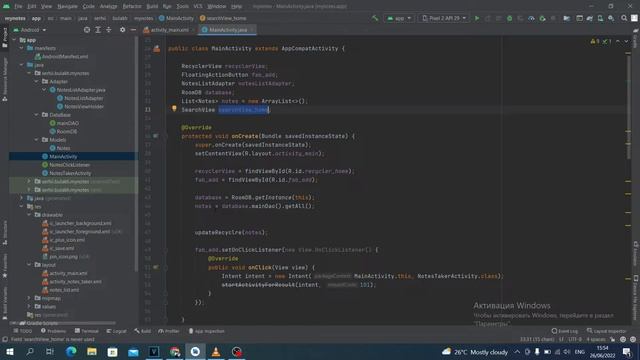Collapse the drawable folder

point(29,215)
